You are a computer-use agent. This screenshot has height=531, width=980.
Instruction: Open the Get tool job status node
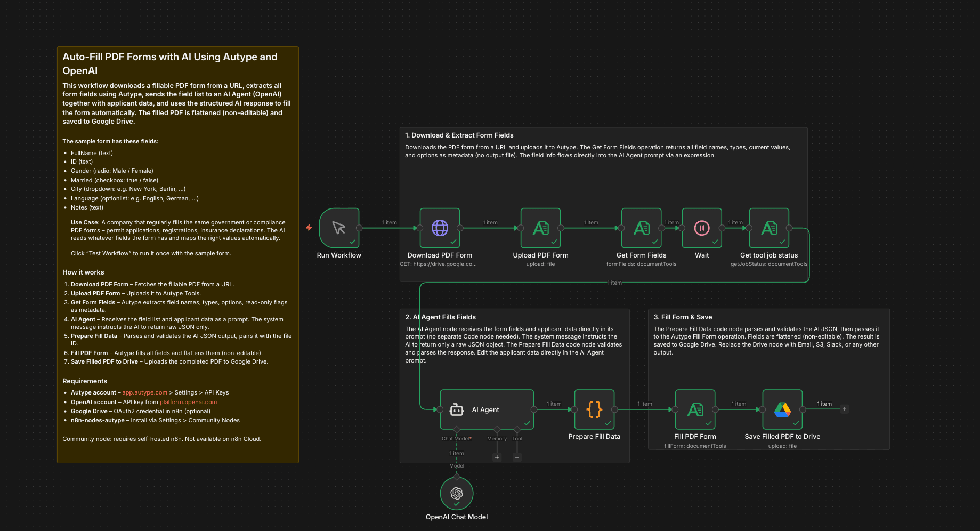pyautogui.click(x=768, y=228)
